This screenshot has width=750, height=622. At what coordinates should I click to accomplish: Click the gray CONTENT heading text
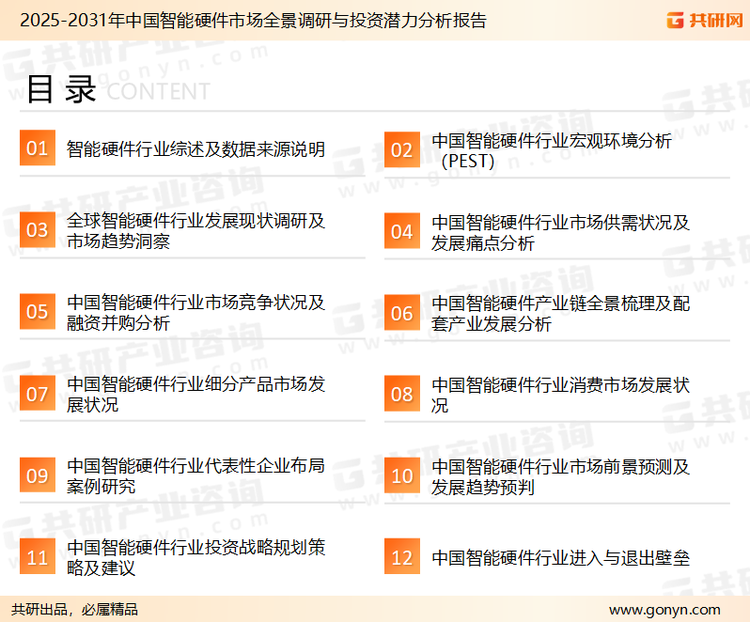(x=158, y=91)
